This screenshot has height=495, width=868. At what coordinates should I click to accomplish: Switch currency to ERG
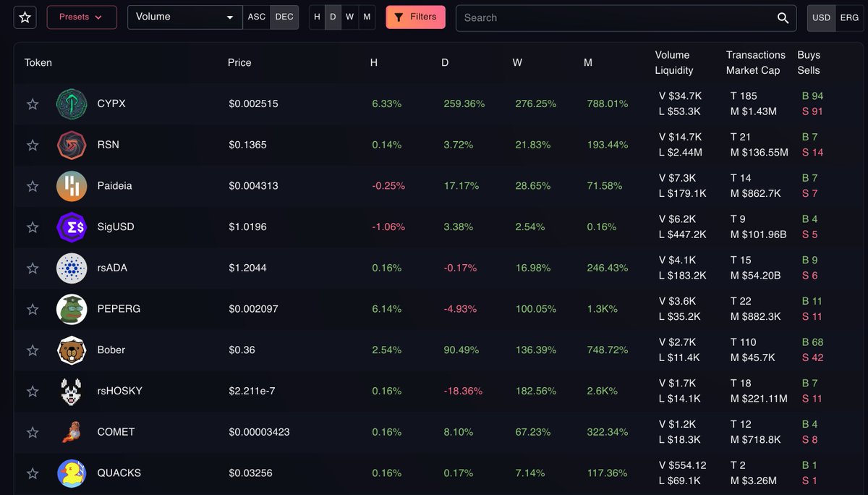click(x=849, y=17)
